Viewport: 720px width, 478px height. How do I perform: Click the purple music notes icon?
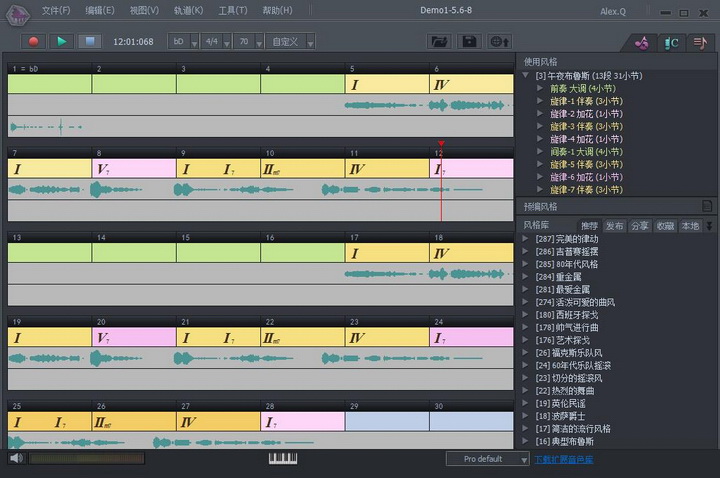tap(643, 42)
